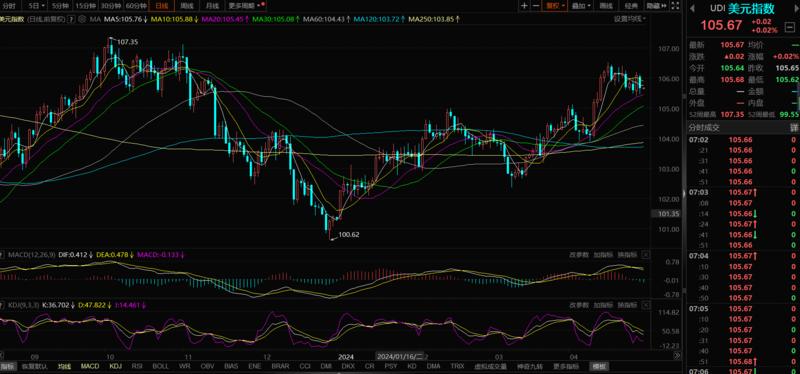The height and width of the screenshot is (374, 800).
Task: Switch to 周线 weekly chart tab
Action: click(x=187, y=6)
